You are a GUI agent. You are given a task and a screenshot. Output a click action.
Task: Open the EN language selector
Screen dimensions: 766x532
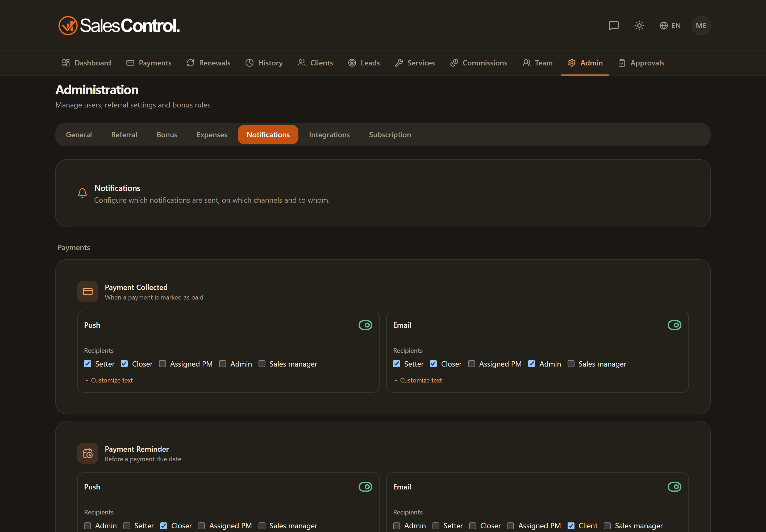click(x=670, y=26)
